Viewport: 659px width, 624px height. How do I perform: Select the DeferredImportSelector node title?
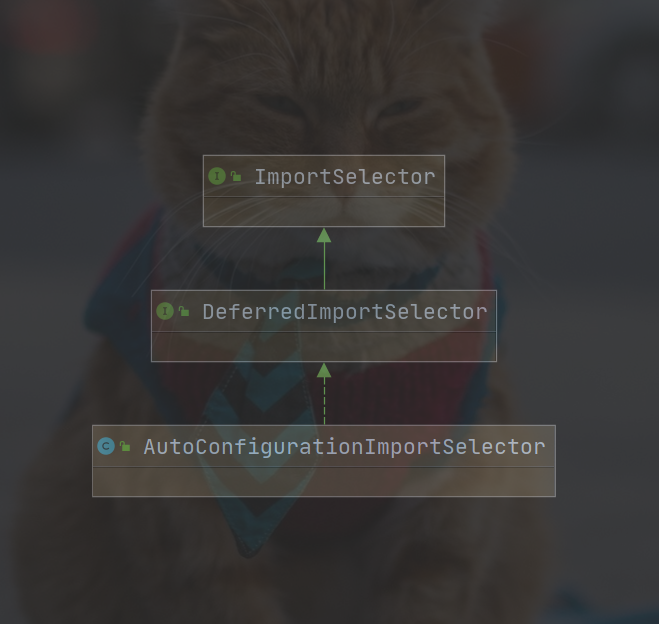pos(345,312)
